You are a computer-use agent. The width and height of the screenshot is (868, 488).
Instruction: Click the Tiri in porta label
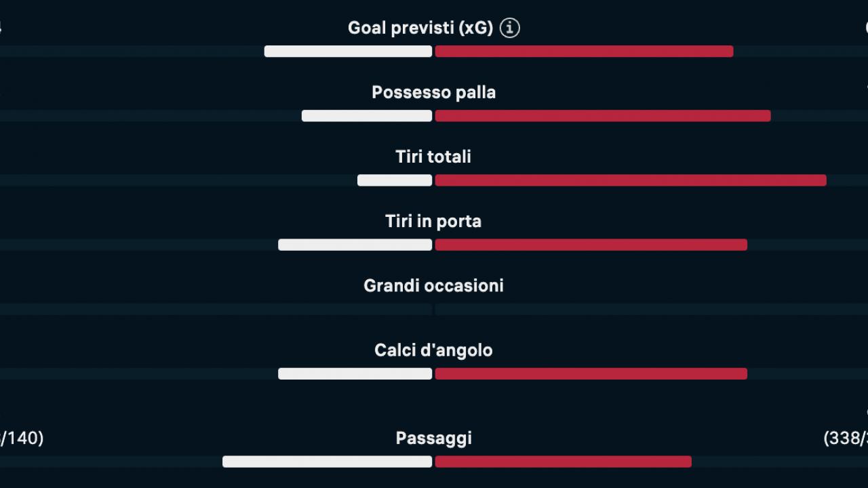[x=433, y=221]
